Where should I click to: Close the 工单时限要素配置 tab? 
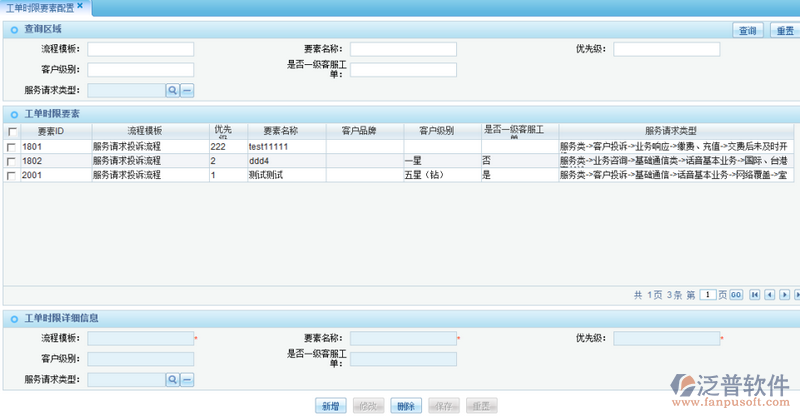pyautogui.click(x=80, y=6)
